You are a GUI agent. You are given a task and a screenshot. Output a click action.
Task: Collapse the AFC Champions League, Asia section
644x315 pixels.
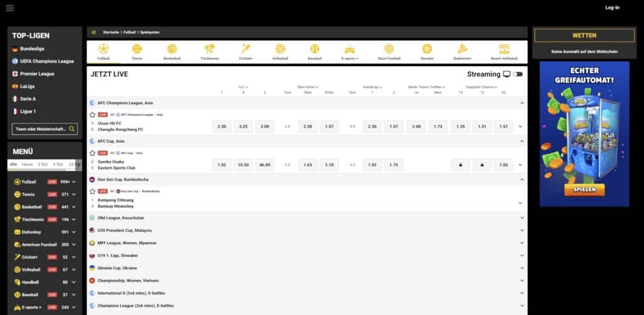[522, 103]
